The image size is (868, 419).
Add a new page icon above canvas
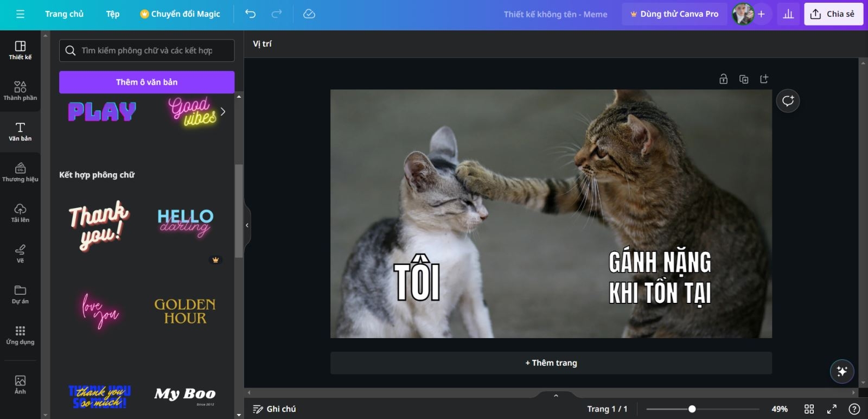coord(764,79)
